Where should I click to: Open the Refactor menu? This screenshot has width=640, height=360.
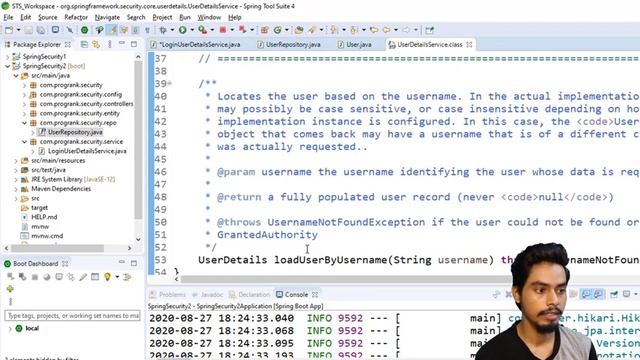(76, 17)
